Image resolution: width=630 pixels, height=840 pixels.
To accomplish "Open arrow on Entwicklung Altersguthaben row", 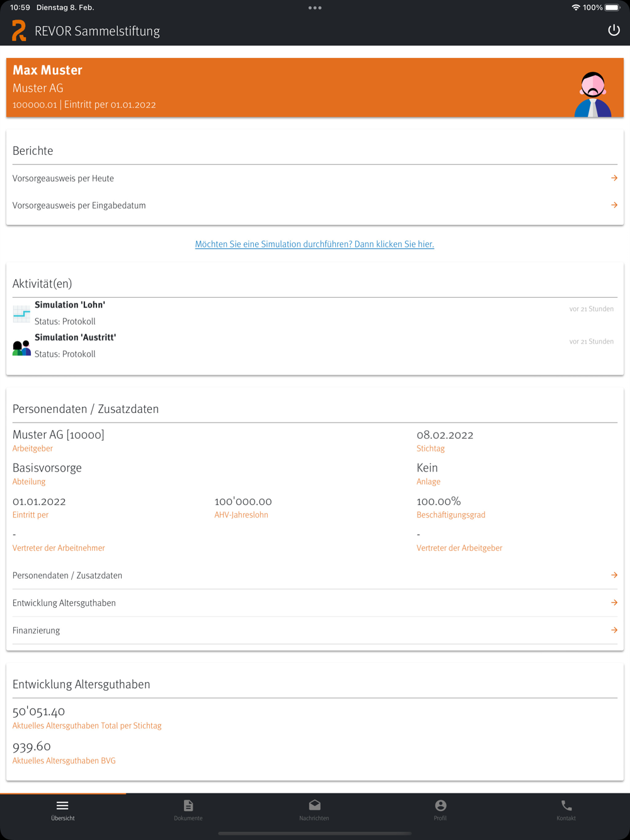I will [x=614, y=603].
